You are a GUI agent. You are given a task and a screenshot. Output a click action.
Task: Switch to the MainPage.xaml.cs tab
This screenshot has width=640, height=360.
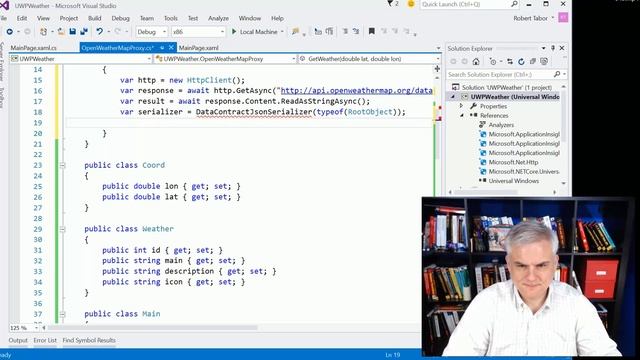pos(33,48)
